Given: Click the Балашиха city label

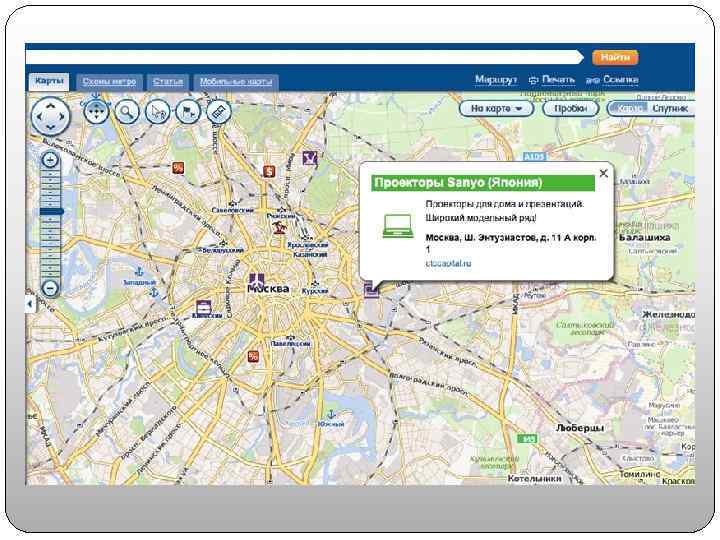Looking at the screenshot, I should [644, 237].
